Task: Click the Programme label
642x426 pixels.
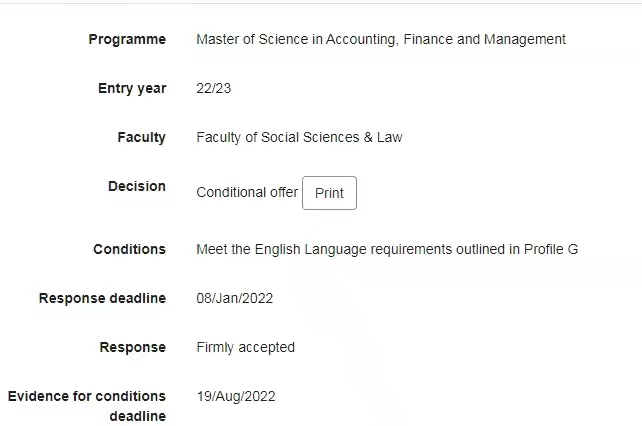Action: point(127,39)
